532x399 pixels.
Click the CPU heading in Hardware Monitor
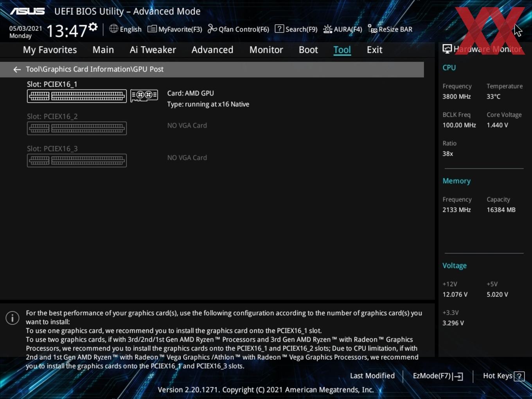[449, 68]
